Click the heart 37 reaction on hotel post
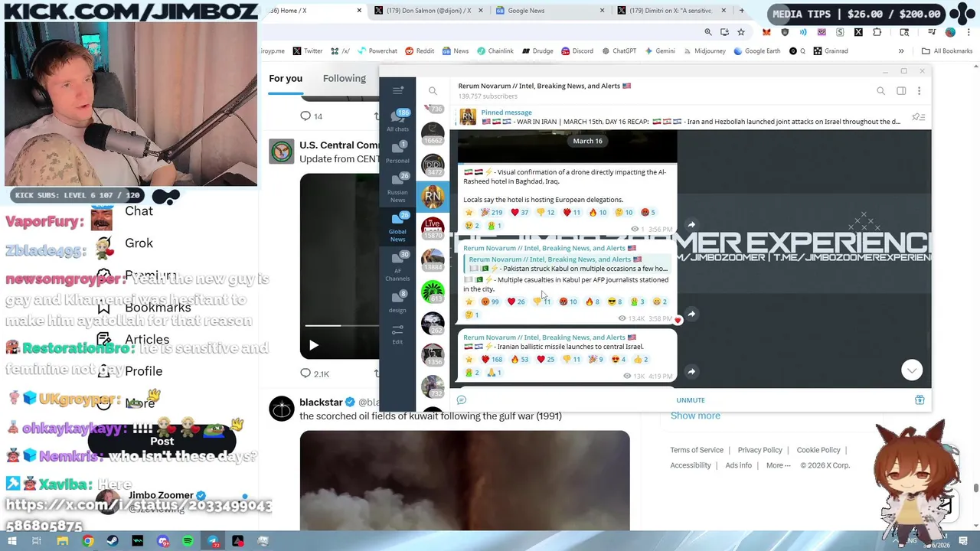 point(519,212)
